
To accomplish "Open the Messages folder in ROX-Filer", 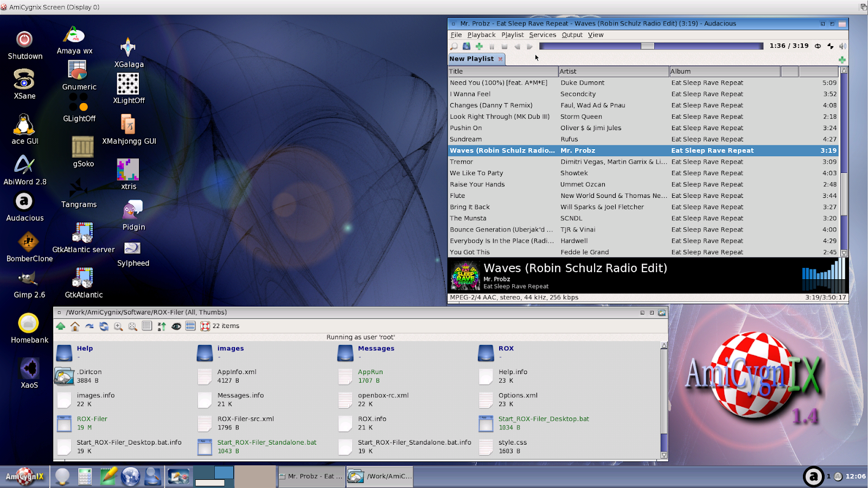I will [x=366, y=352].
